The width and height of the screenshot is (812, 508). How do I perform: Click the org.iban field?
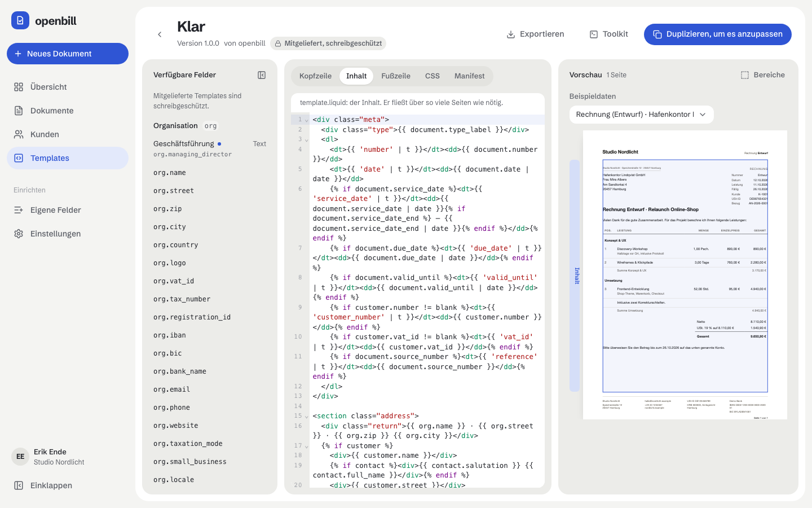pos(170,335)
